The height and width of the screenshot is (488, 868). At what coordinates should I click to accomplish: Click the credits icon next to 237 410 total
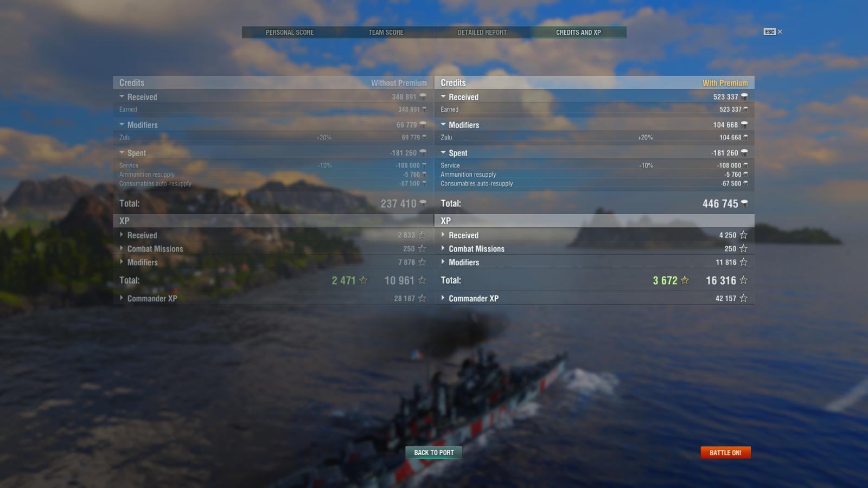(423, 203)
